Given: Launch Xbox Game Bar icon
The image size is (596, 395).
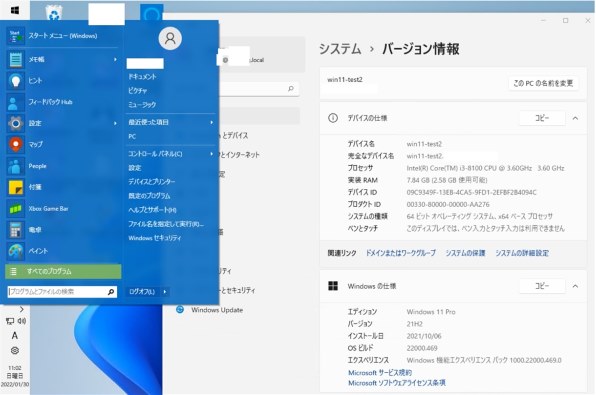Looking at the screenshot, I should [x=16, y=209].
